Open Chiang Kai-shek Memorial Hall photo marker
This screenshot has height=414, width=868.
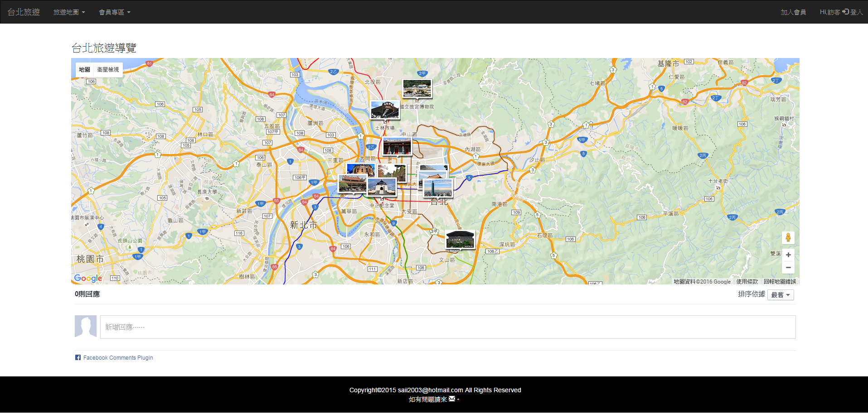[382, 187]
